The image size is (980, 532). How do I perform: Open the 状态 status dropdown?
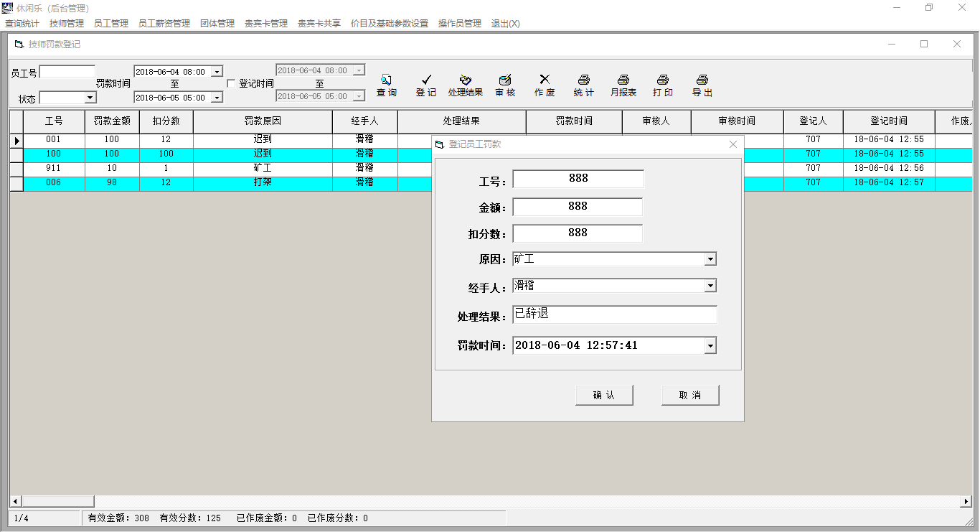point(90,98)
